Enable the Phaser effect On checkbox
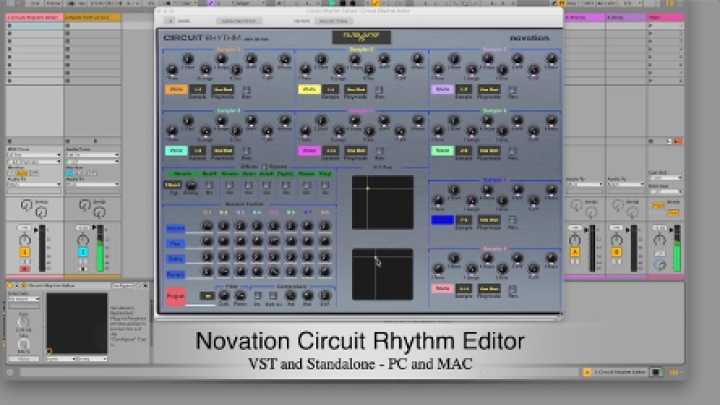 [x=306, y=185]
